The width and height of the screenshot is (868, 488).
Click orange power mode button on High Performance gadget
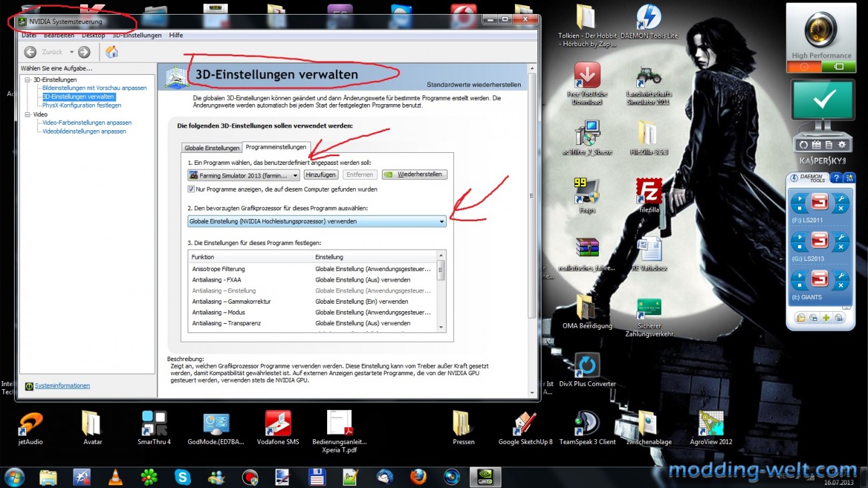pos(805,67)
